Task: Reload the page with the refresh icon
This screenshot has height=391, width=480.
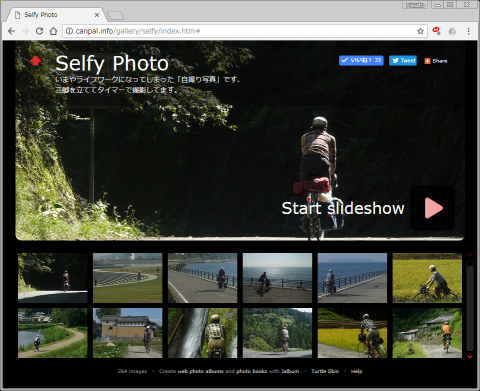Action: (x=39, y=31)
